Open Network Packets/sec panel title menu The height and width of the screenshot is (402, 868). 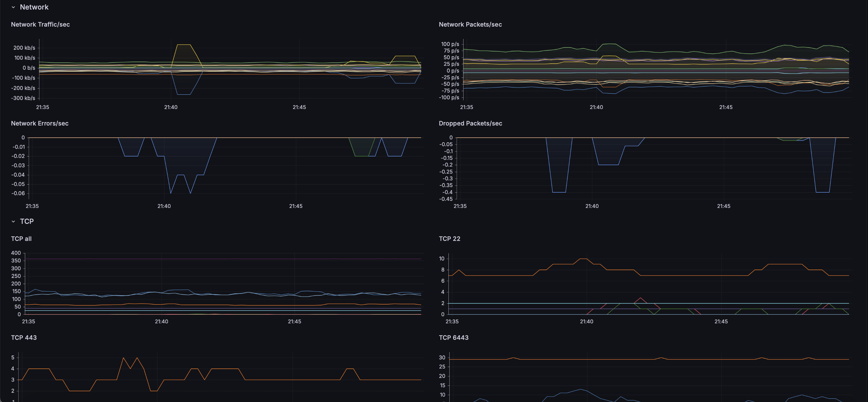470,24
